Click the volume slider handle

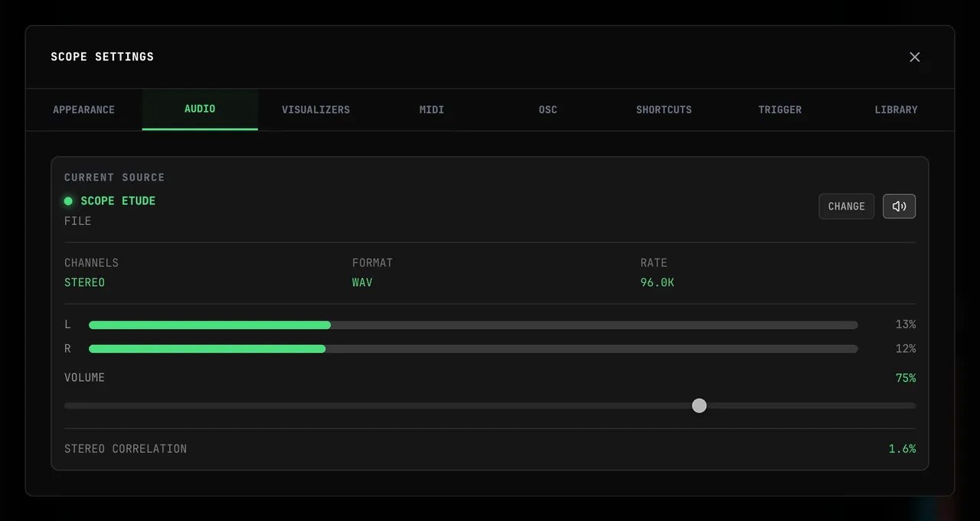(699, 405)
